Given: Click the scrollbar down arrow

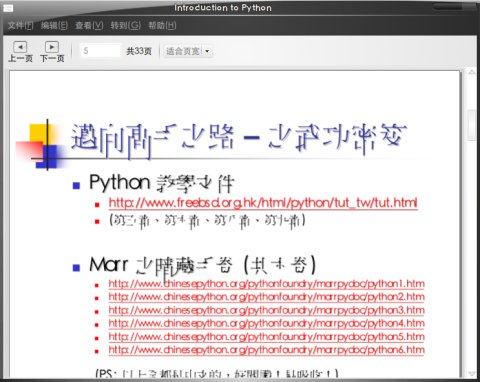Looking at the screenshot, I should [472, 373].
